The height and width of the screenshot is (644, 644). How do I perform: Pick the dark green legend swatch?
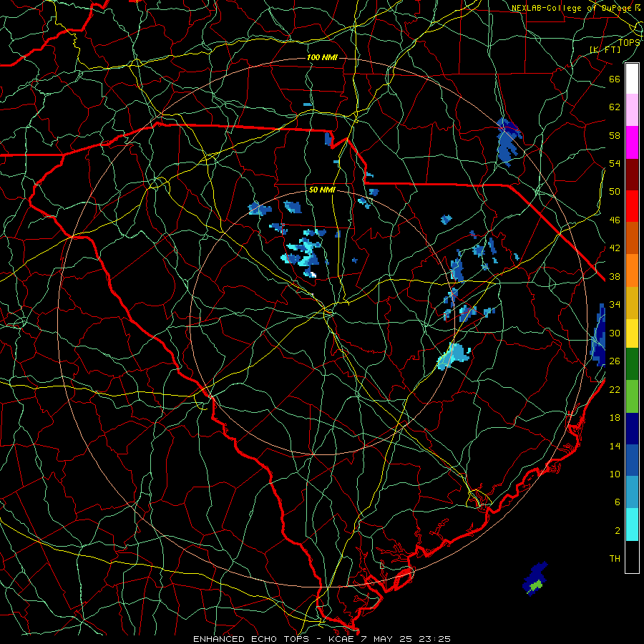(x=632, y=364)
